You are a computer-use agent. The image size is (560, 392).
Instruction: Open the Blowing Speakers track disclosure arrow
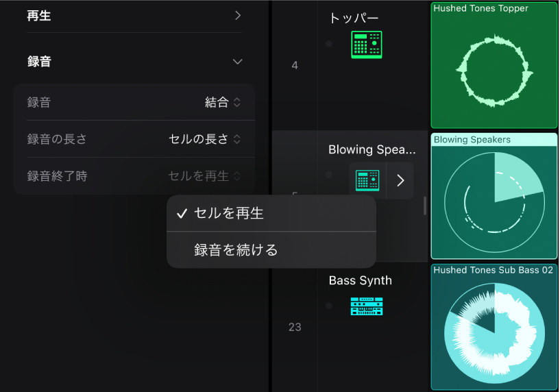coord(400,181)
